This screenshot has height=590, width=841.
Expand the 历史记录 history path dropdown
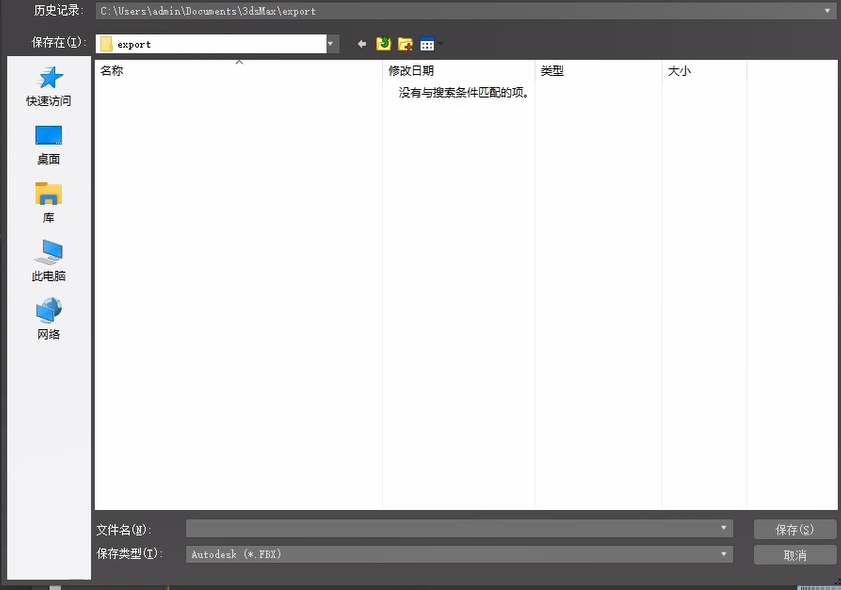828,11
